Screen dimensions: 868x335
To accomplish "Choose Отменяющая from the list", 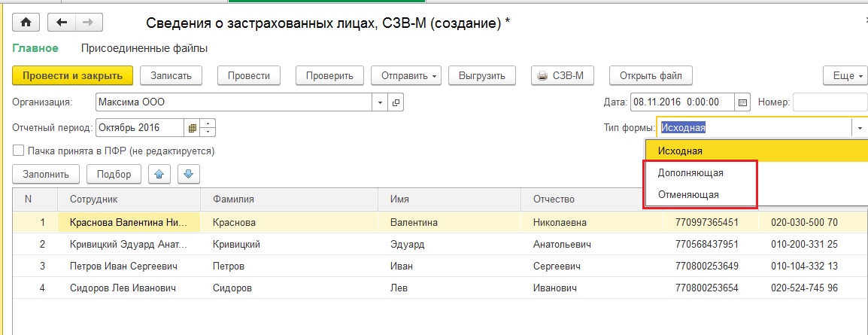I will click(x=688, y=194).
